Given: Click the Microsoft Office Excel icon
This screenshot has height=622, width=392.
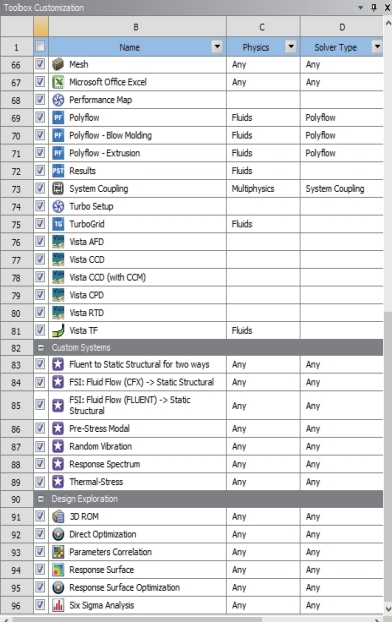Looking at the screenshot, I should pyautogui.click(x=58, y=82).
